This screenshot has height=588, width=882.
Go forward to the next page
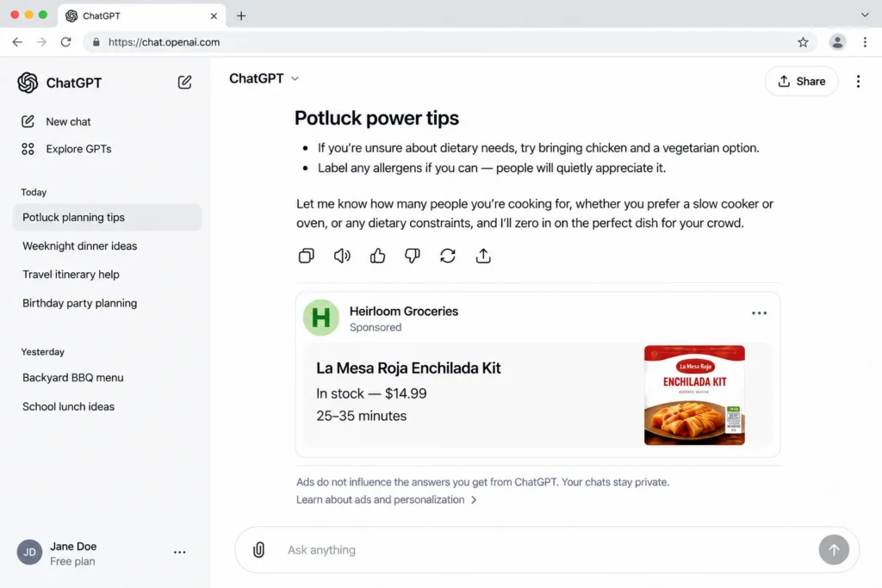pos(41,42)
